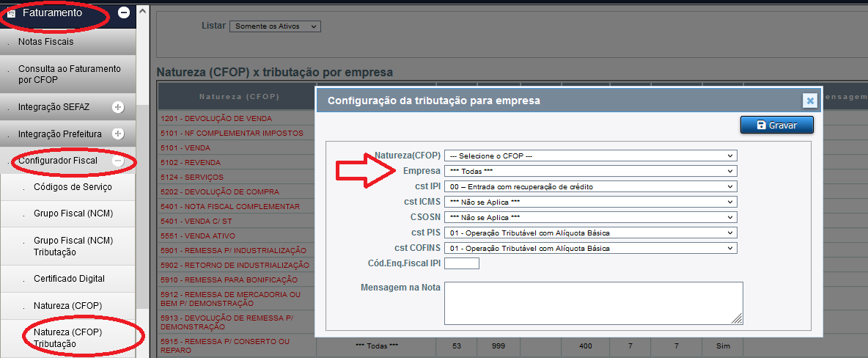Select the Certificado Digital menu item
This screenshot has height=358, width=868.
(x=69, y=279)
